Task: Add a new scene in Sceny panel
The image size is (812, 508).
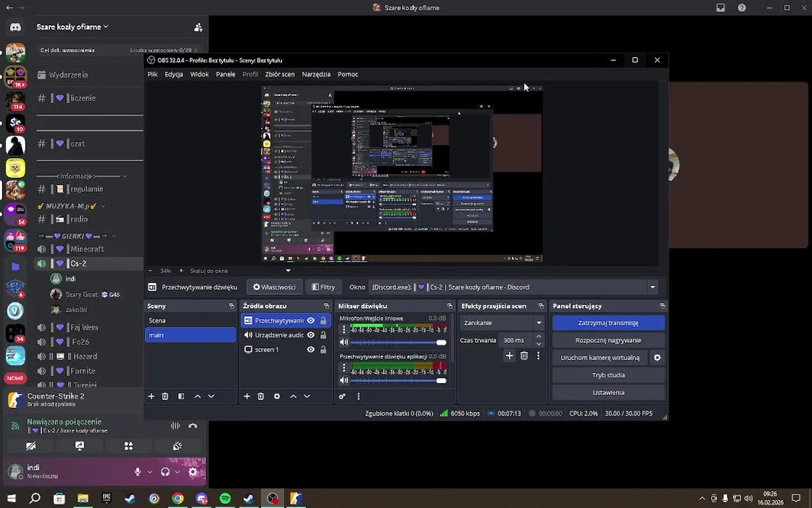Action: tap(152, 396)
